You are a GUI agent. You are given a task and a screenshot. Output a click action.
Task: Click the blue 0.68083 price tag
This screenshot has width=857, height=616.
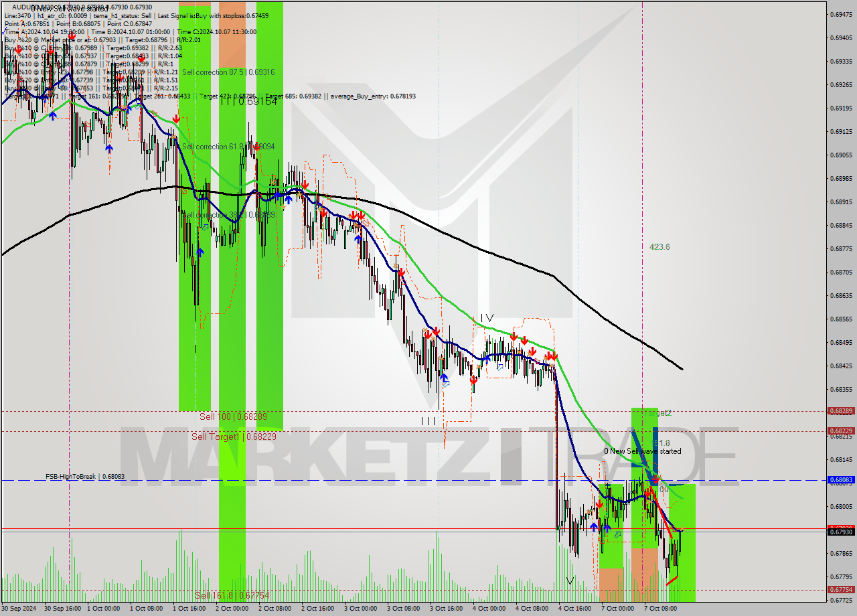click(x=841, y=480)
